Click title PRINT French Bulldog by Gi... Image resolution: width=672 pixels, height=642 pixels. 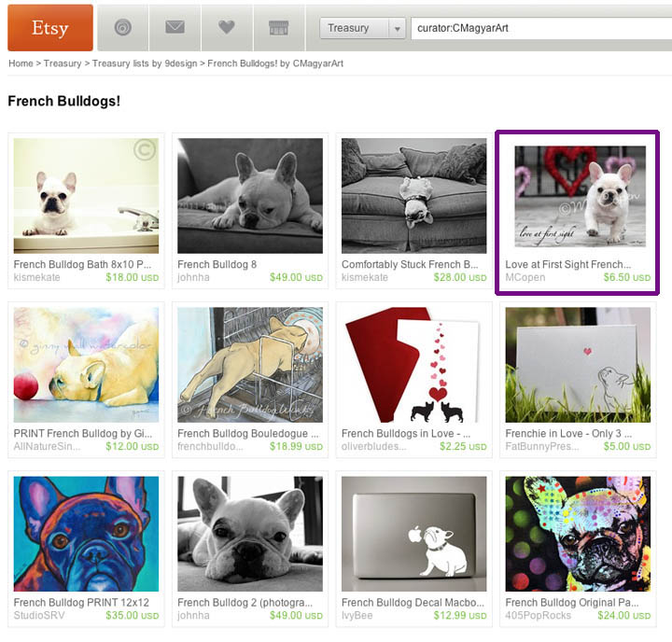[x=83, y=433]
